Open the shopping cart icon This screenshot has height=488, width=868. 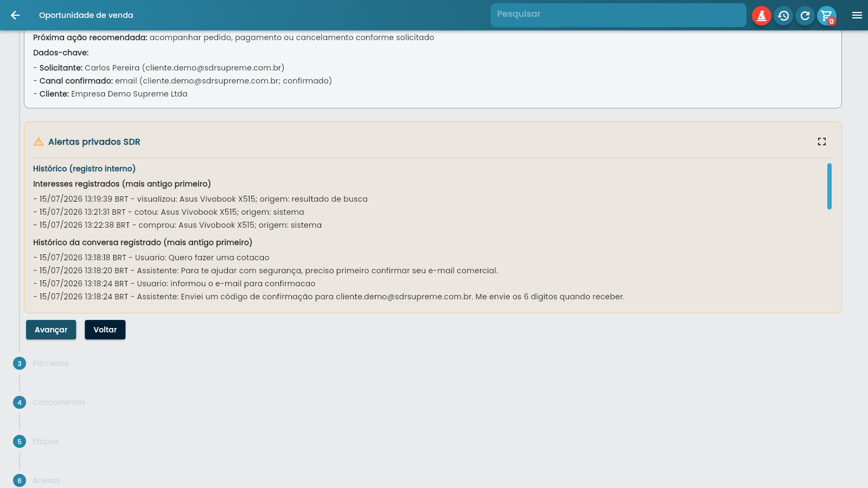(x=827, y=16)
